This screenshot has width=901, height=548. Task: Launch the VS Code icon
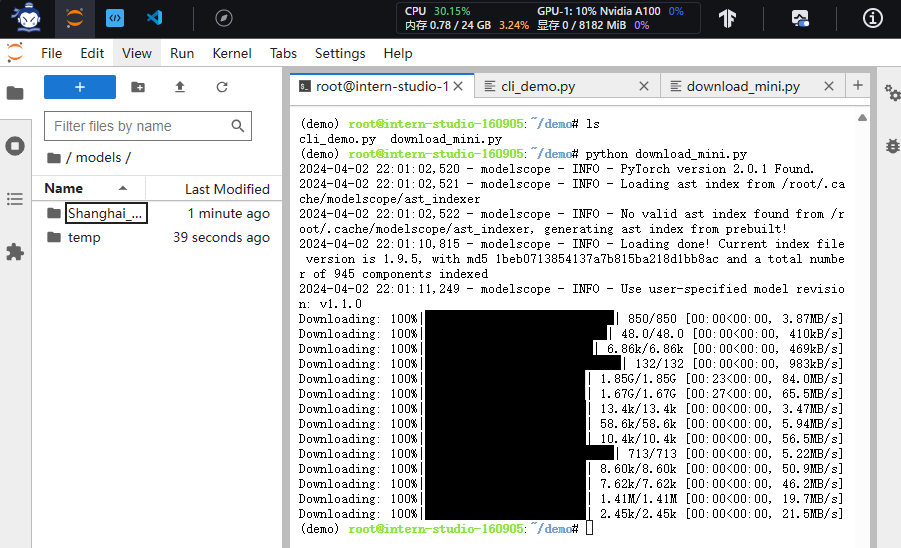pyautogui.click(x=155, y=18)
